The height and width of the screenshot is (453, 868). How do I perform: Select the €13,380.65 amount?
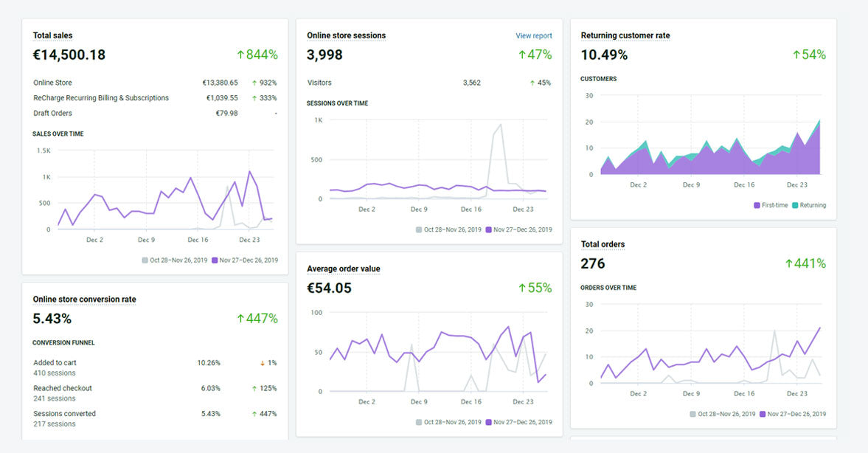click(220, 83)
